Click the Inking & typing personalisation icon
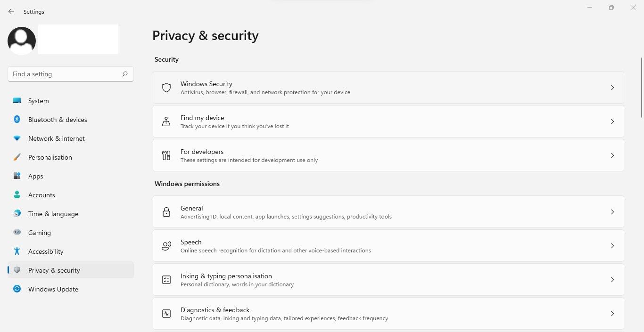Viewport: 644px width, 332px height. coord(166,279)
